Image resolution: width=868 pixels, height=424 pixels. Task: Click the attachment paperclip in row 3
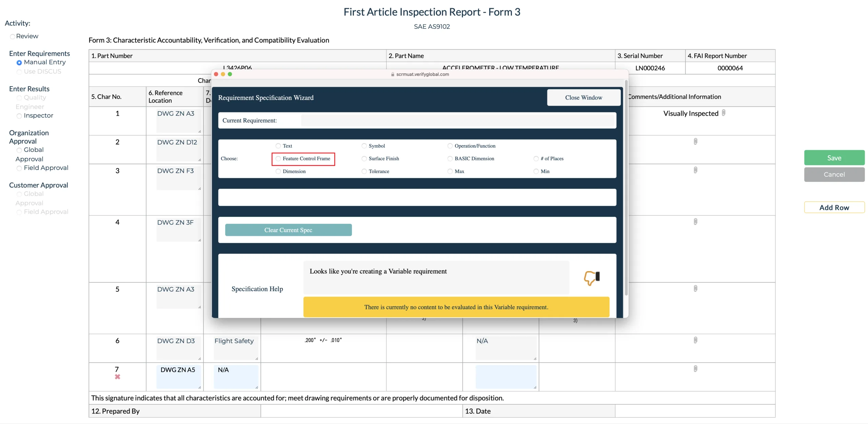click(695, 170)
